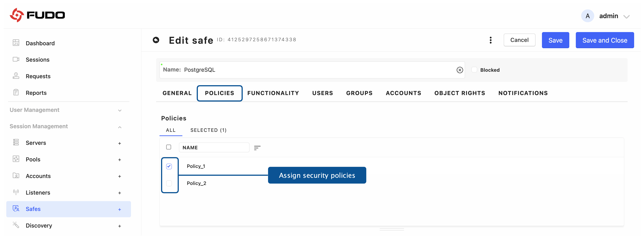Screen dimensions: 644x241
Task: Open Dashboard from the sidebar
Action: point(40,43)
